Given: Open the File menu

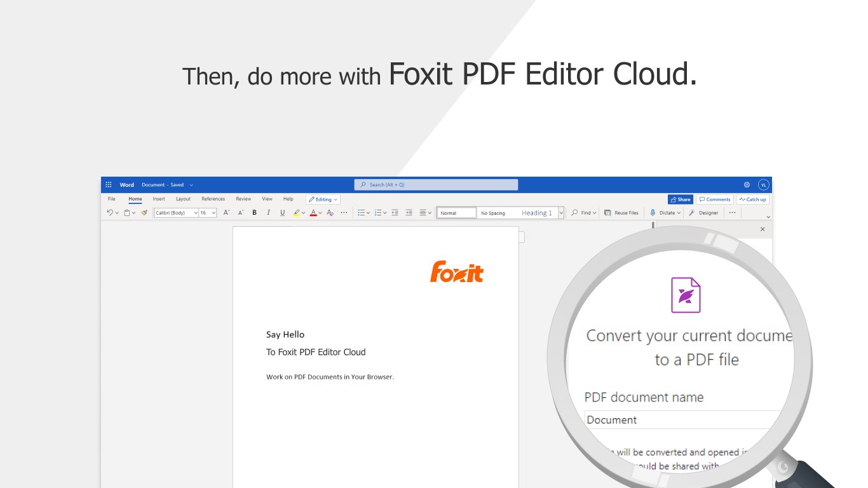Looking at the screenshot, I should pos(112,199).
